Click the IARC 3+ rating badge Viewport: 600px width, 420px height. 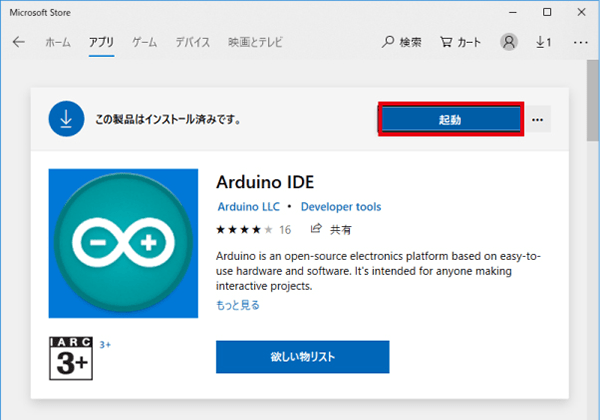[x=71, y=358]
